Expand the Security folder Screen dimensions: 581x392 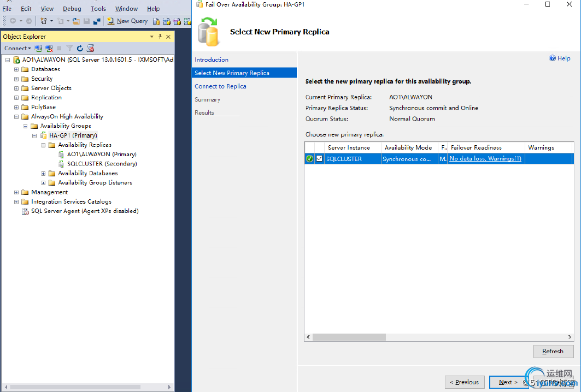coord(16,79)
